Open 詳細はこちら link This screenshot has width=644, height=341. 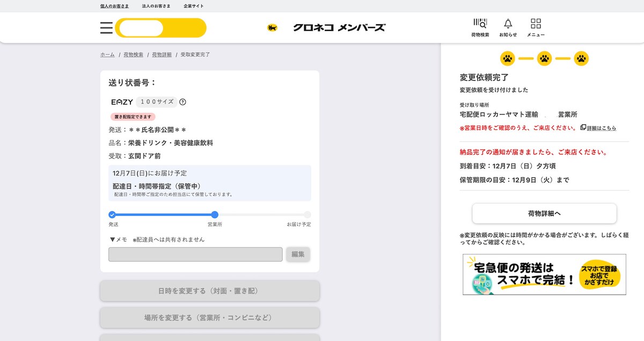602,128
